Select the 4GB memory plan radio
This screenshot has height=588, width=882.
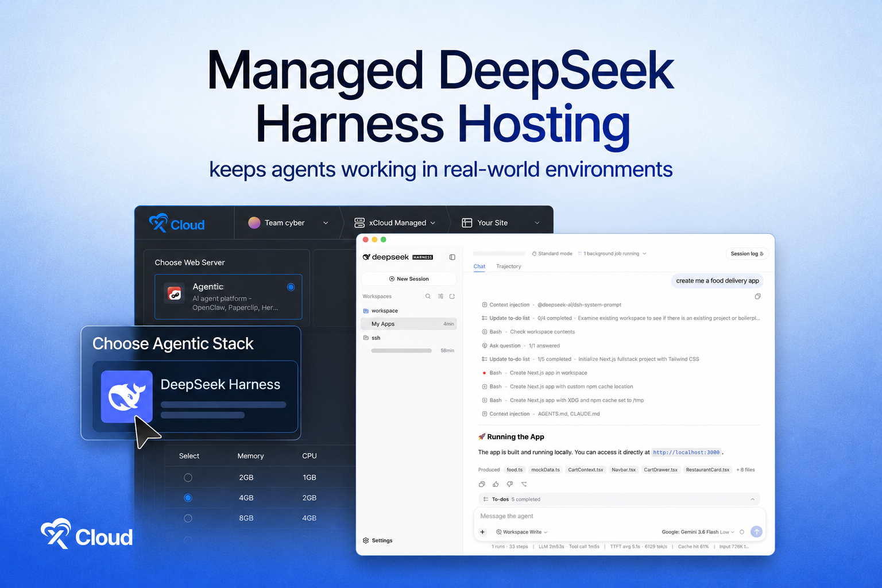188,498
